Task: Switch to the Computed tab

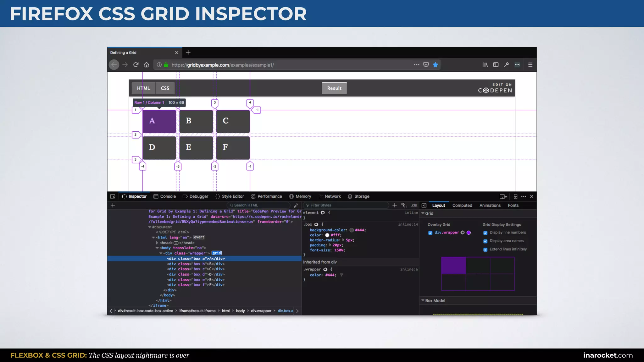Action: 462,206
